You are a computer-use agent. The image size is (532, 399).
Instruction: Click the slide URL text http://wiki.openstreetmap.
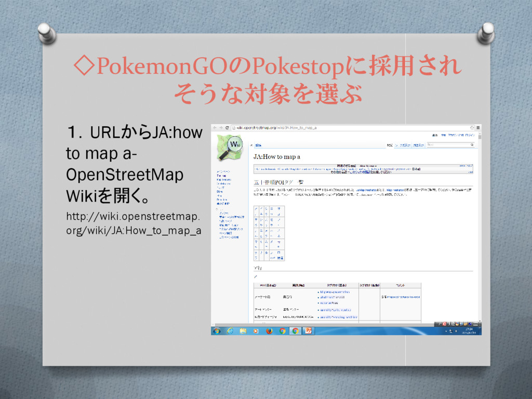coord(133,216)
